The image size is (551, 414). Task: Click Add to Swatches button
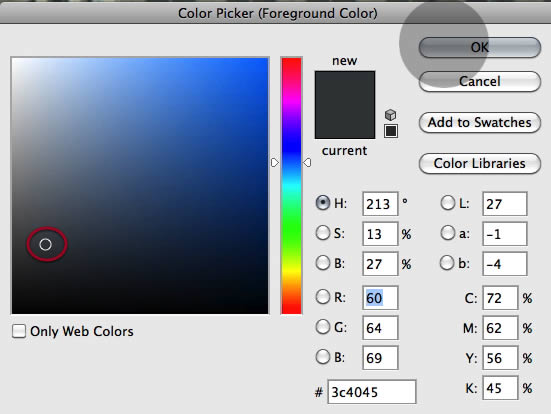click(x=480, y=123)
